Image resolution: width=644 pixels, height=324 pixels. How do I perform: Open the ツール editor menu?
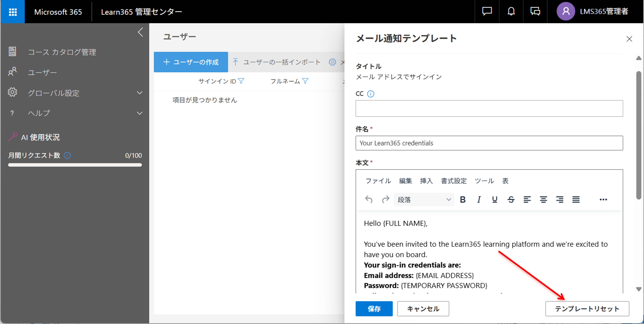point(484,181)
